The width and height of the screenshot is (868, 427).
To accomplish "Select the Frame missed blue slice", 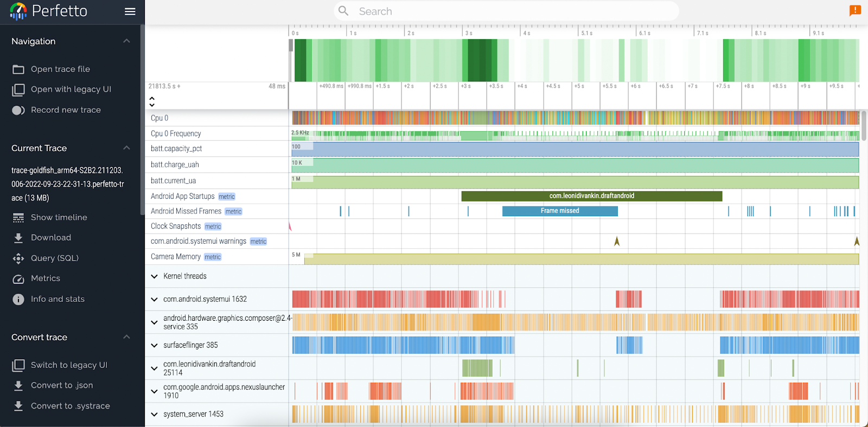I will (560, 211).
